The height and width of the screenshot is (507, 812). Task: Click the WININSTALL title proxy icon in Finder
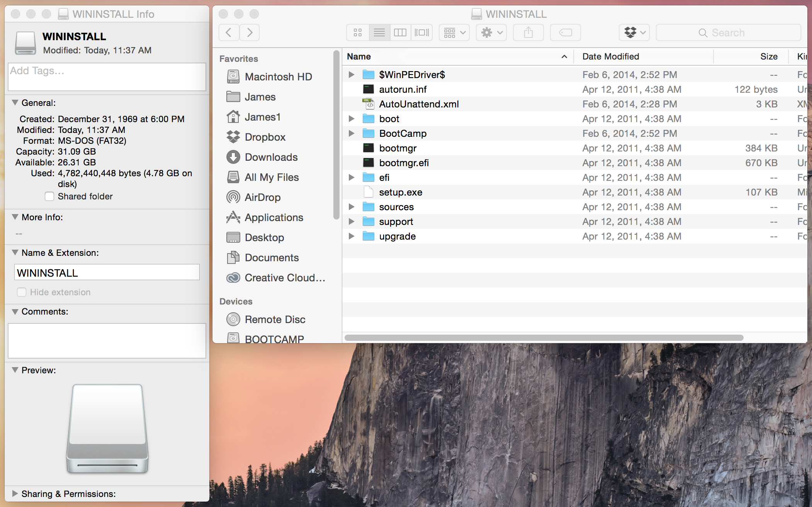[477, 14]
